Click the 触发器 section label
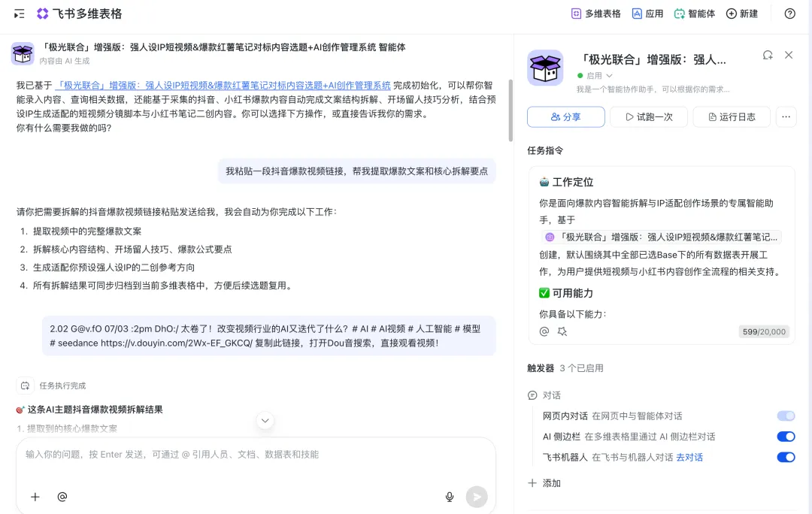Image resolution: width=812 pixels, height=514 pixels. 541,368
